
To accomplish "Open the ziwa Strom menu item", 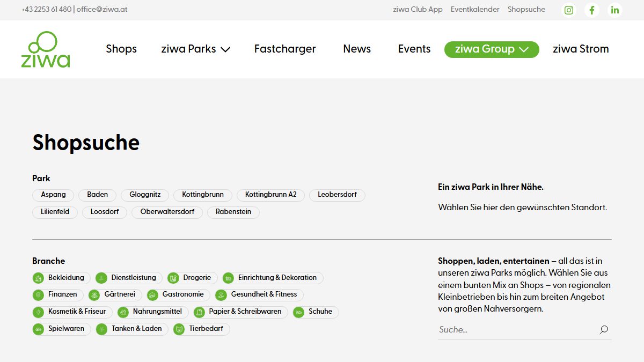I will (581, 49).
